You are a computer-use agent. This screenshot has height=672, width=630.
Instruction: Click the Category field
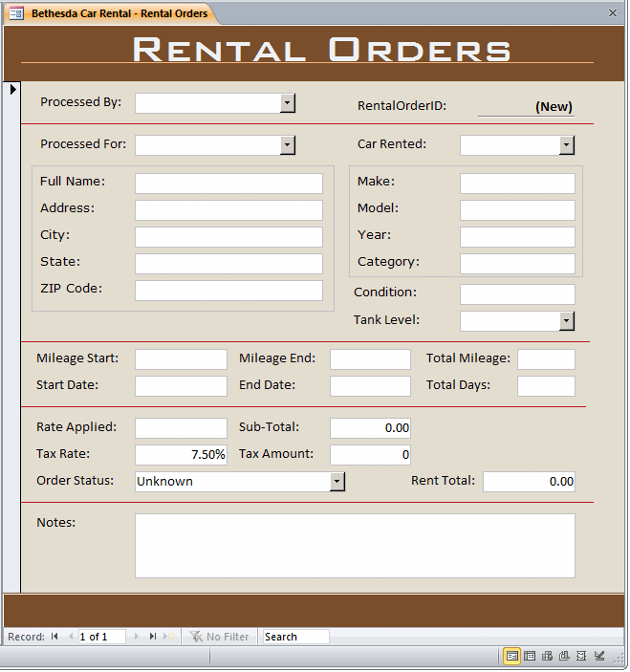(518, 264)
